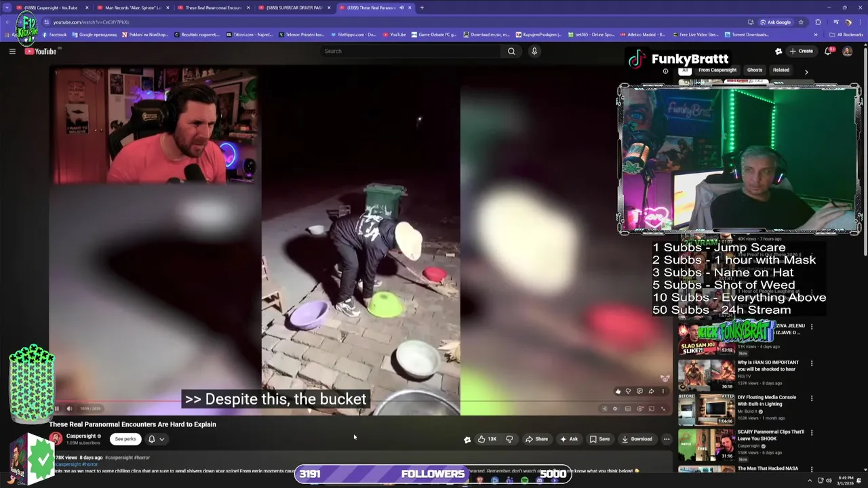Open the Chrome three-dot menu
868x488 pixels.
pyautogui.click(x=860, y=22)
